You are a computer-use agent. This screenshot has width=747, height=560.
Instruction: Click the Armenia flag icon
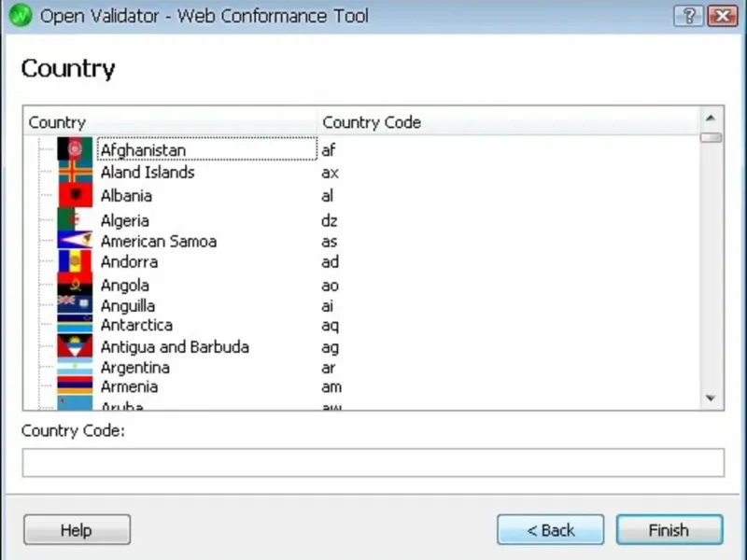(75, 385)
